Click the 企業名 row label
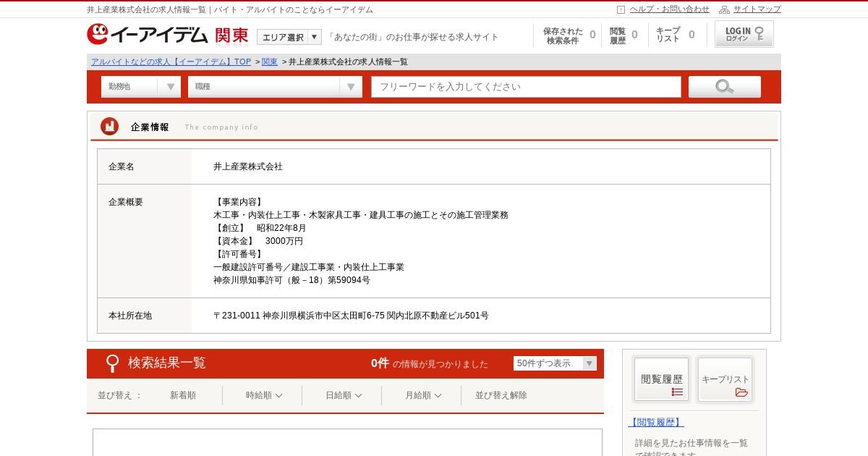 [x=122, y=166]
